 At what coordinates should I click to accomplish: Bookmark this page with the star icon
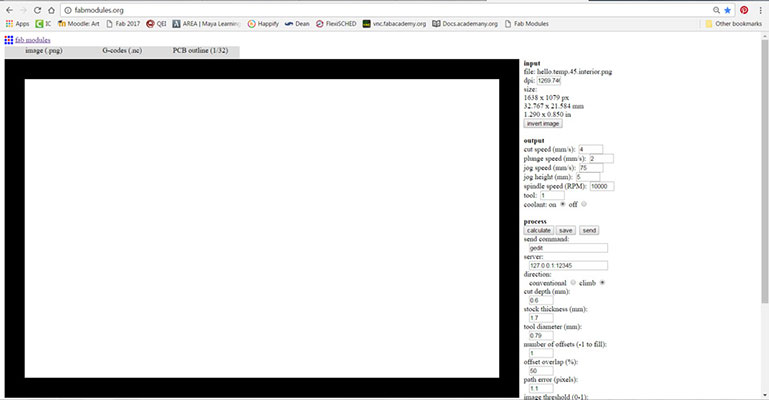727,10
